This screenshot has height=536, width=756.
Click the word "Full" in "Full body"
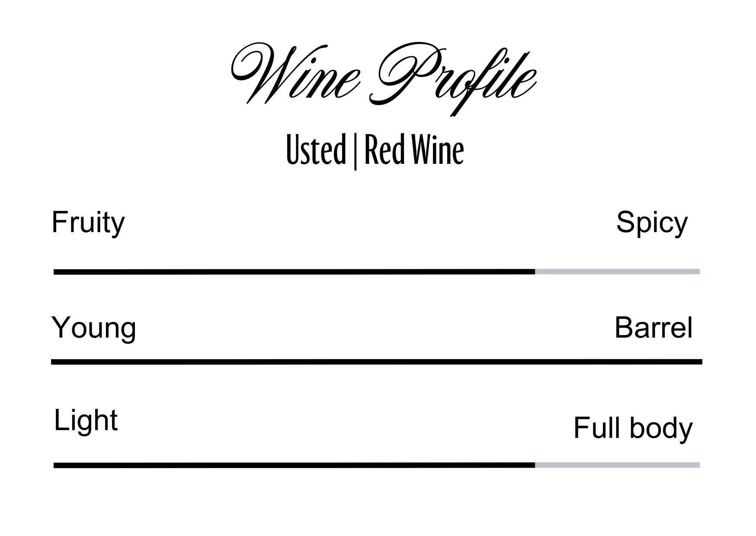[598, 428]
